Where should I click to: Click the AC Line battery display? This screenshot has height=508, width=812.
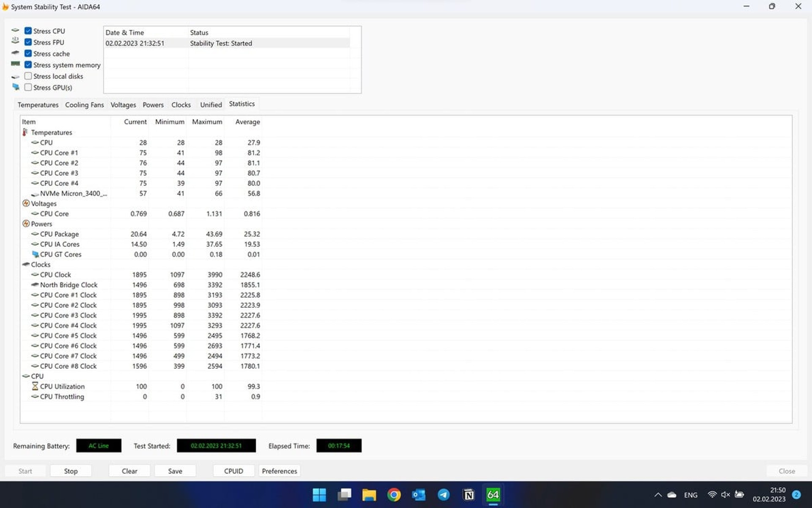99,446
